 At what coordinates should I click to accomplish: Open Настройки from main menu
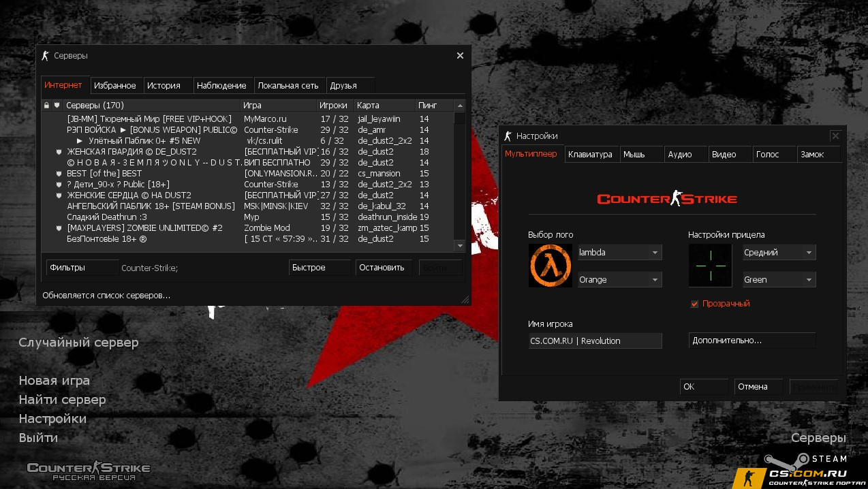click(52, 419)
